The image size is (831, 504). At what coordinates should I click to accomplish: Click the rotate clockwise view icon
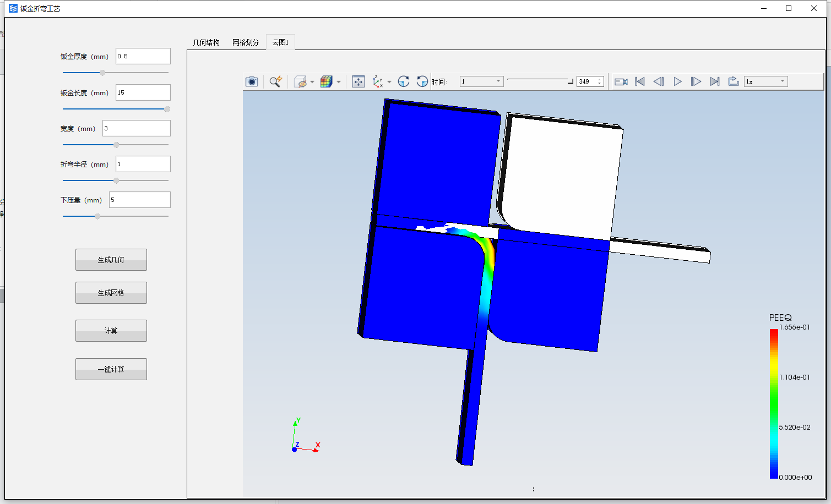pos(404,81)
